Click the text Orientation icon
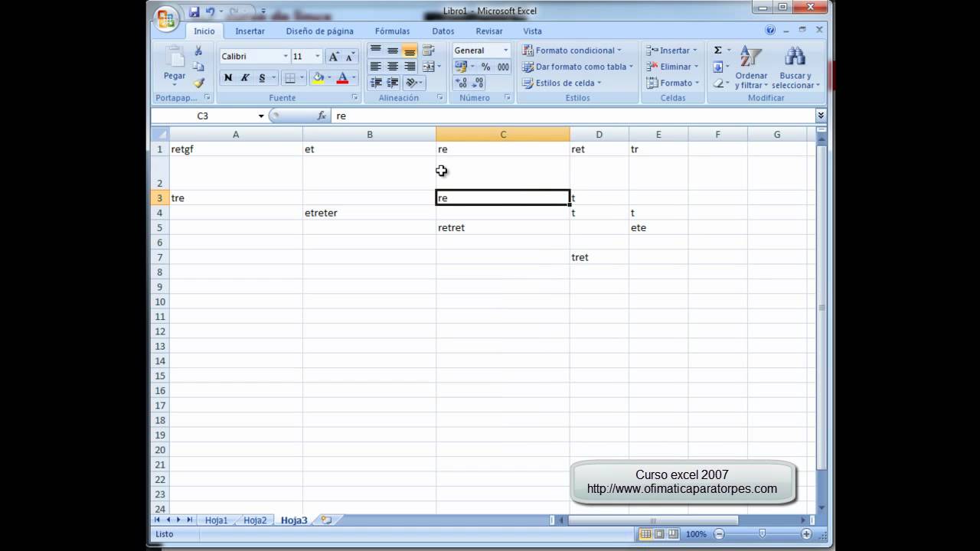The width and height of the screenshot is (980, 551). [411, 83]
